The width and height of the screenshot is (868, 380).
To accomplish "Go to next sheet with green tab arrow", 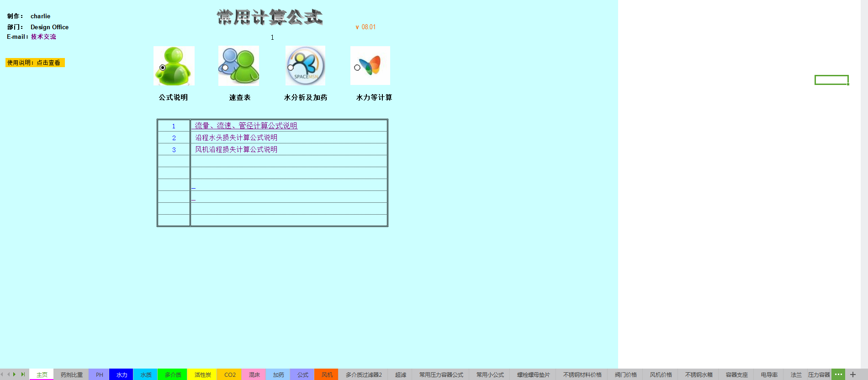I will point(15,375).
